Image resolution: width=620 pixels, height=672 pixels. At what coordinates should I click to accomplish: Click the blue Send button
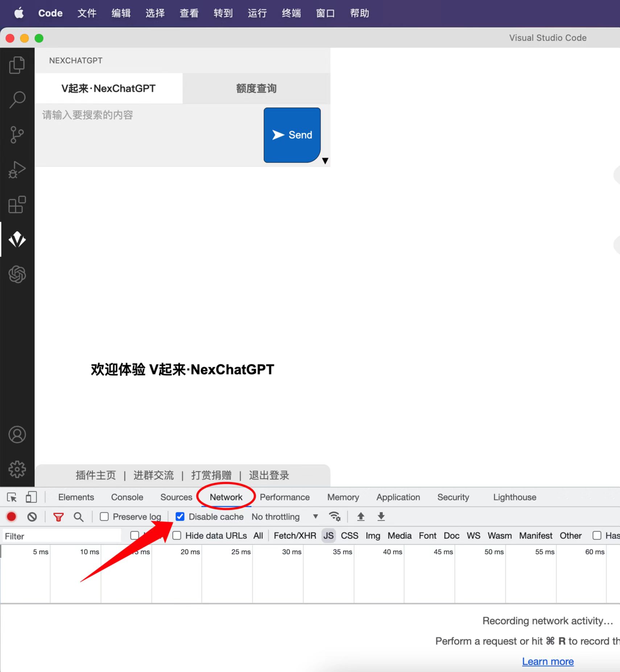[292, 135]
